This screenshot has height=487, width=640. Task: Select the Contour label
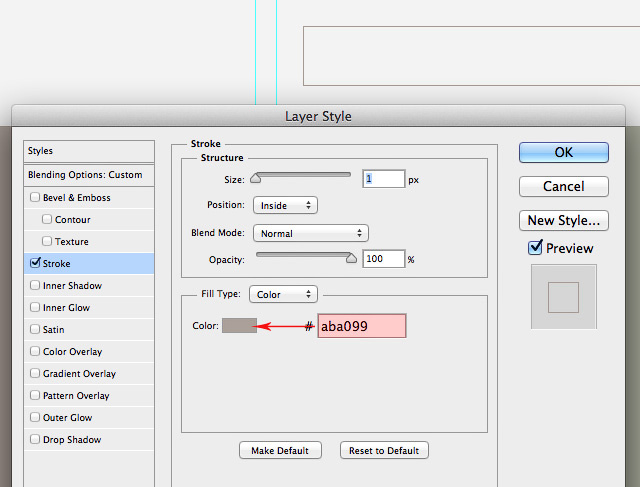point(73,220)
